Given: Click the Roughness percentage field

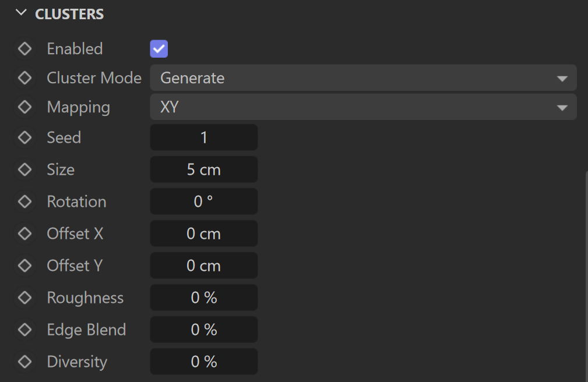Looking at the screenshot, I should (203, 298).
